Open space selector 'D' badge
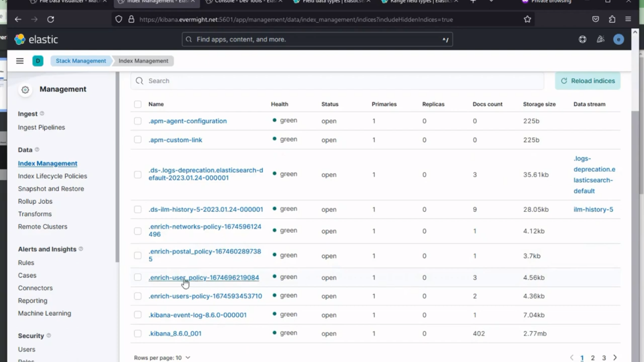The width and height of the screenshot is (644, 362). pyautogui.click(x=38, y=61)
